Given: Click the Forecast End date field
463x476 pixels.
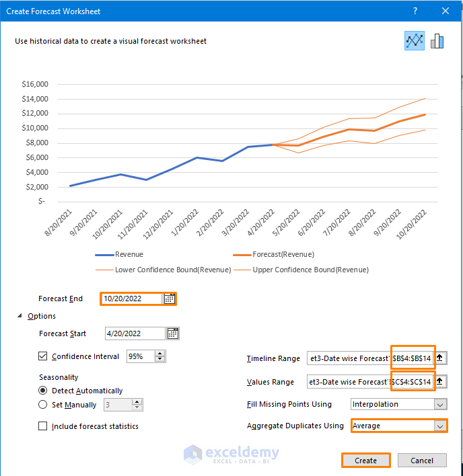Looking at the screenshot, I should [x=133, y=299].
